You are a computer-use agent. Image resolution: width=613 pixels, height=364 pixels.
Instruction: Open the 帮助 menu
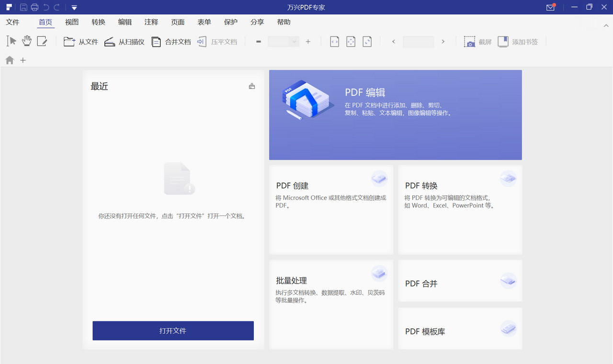(x=284, y=22)
